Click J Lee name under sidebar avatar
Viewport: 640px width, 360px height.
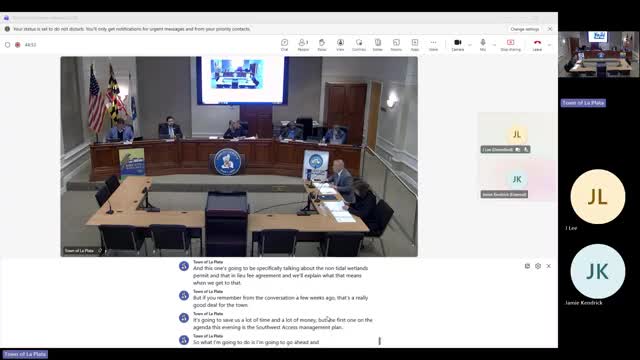pyautogui.click(x=571, y=228)
